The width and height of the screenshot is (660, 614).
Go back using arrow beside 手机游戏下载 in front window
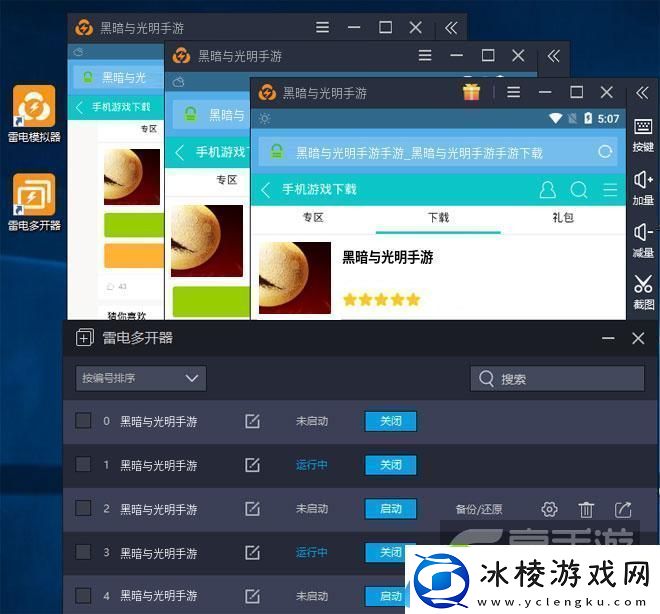click(x=266, y=190)
